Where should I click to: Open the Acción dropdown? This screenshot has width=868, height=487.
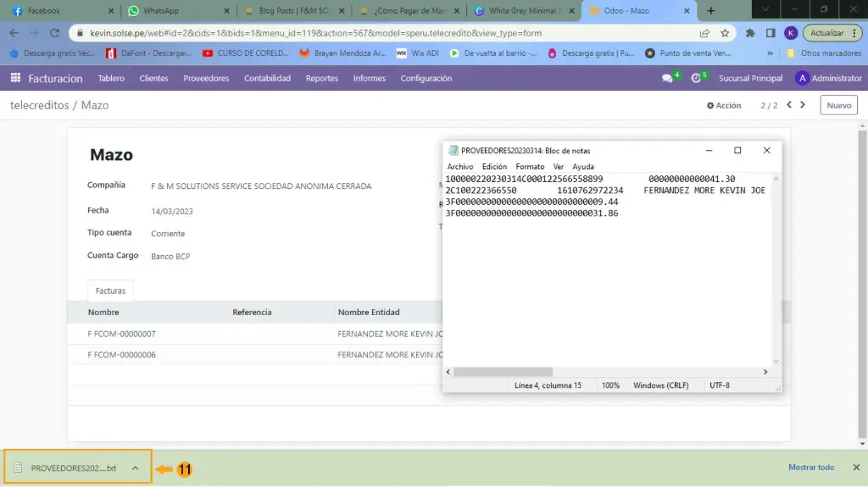(x=724, y=106)
